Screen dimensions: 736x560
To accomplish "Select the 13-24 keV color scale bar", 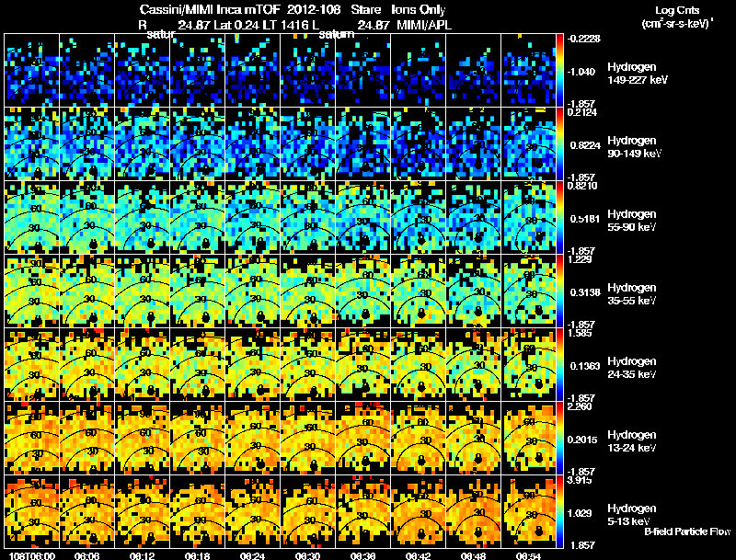I will click(559, 438).
